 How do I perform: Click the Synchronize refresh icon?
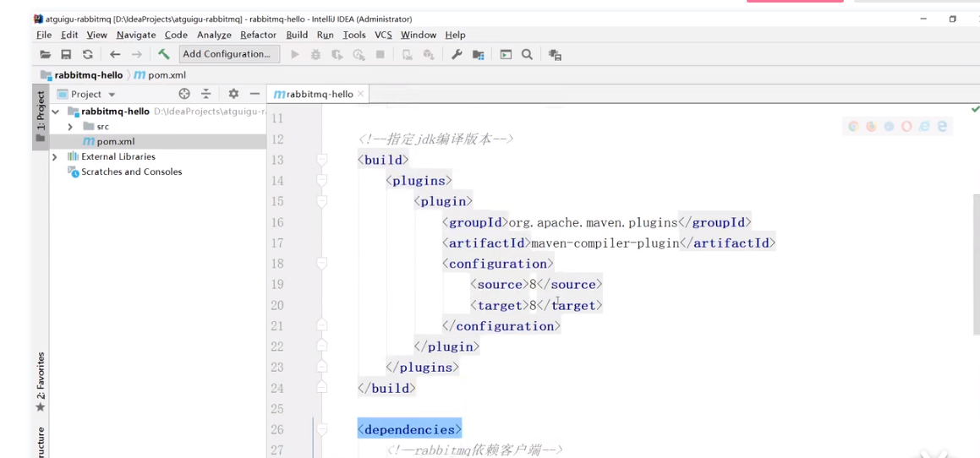tap(87, 54)
